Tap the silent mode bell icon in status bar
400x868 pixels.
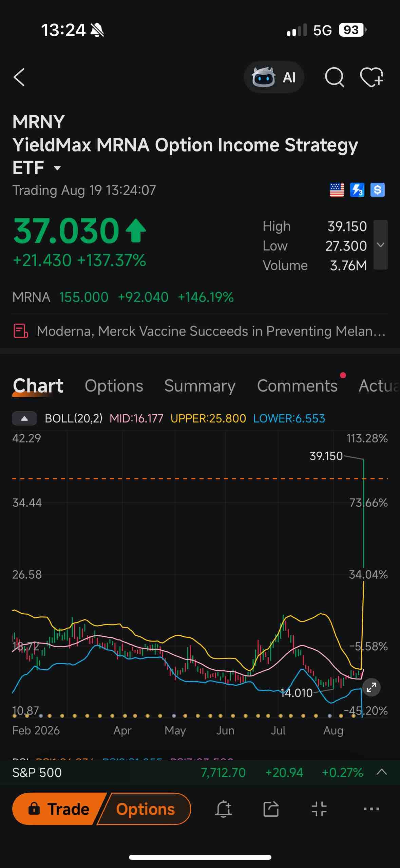coord(97,30)
